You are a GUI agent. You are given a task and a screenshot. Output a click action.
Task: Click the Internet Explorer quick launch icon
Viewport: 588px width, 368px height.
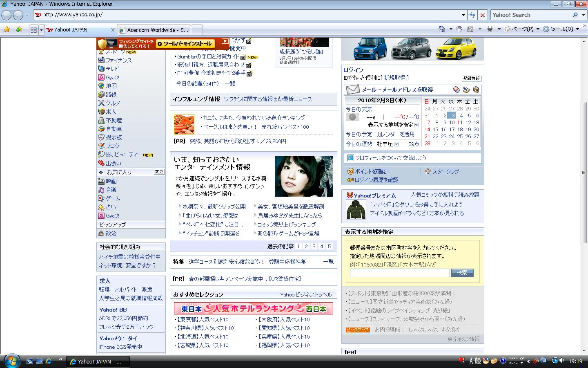(x=49, y=361)
